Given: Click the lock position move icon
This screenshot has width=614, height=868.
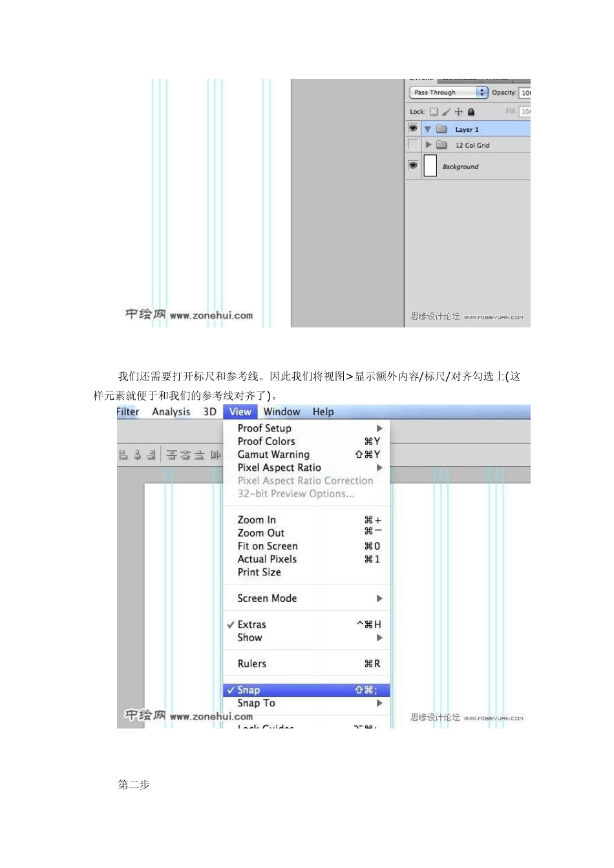Looking at the screenshot, I should tap(459, 112).
